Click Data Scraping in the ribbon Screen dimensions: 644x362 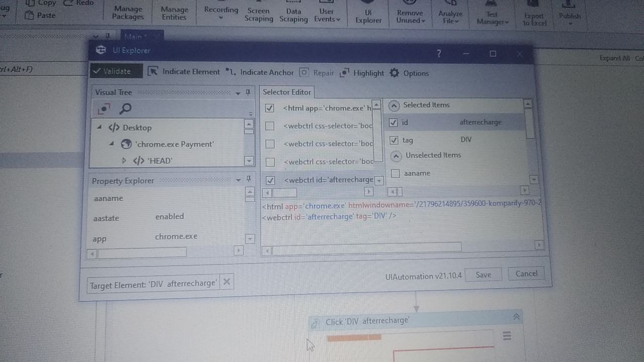(293, 15)
